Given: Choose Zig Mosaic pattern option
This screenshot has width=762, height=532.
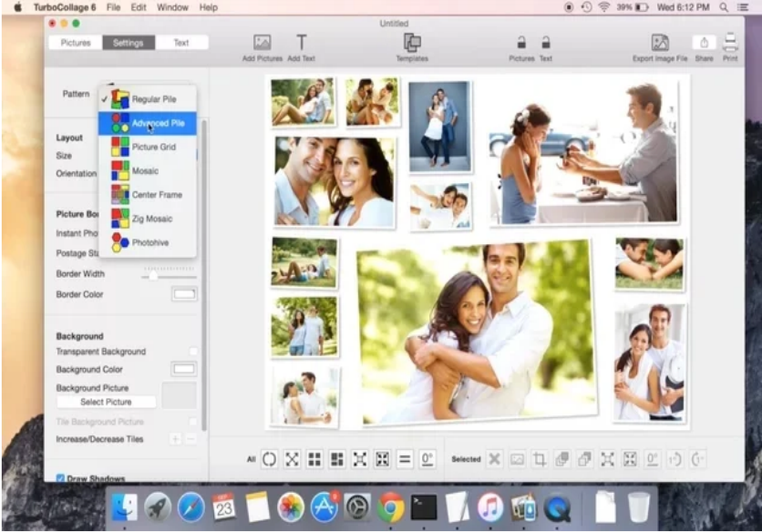Looking at the screenshot, I should [148, 219].
